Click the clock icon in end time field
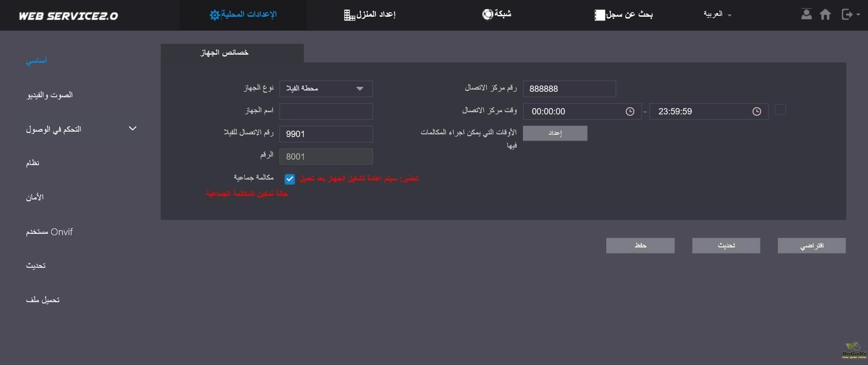Image resolution: width=868 pixels, height=365 pixels. click(757, 112)
